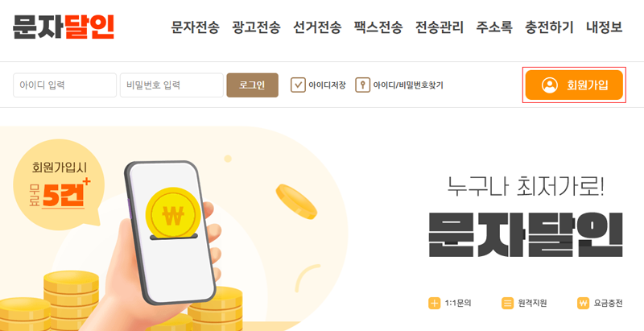Select 선거전송 in the top navigation
The height and width of the screenshot is (331, 644).
(317, 27)
